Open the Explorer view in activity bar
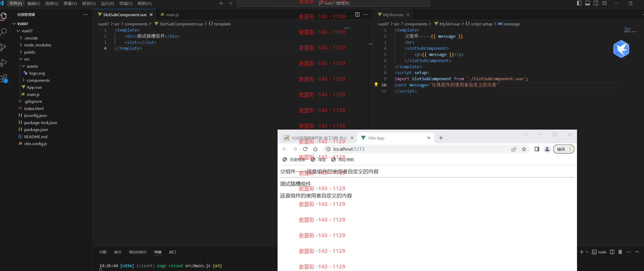 coord(4,16)
